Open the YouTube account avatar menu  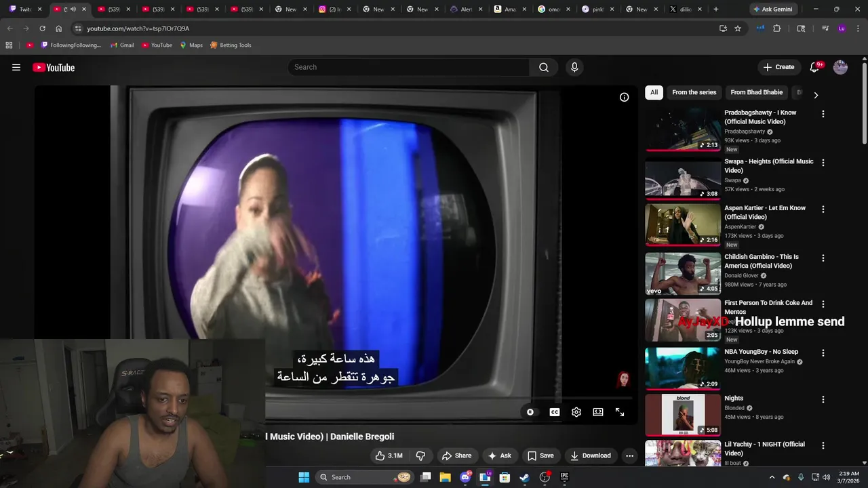pyautogui.click(x=840, y=67)
